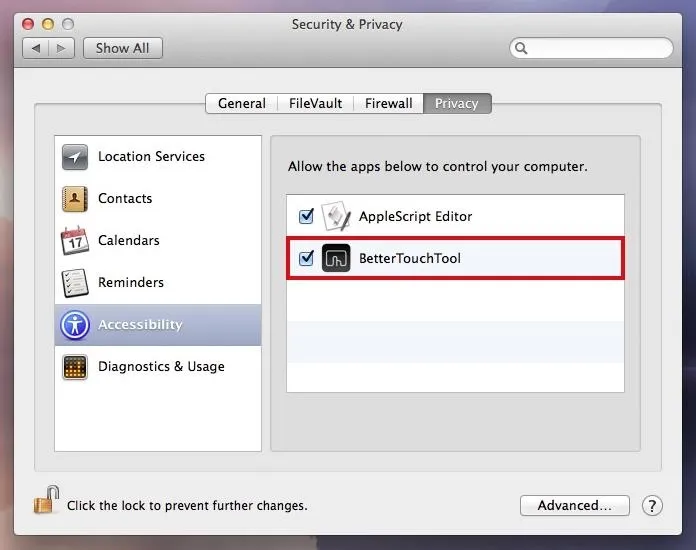The image size is (696, 550).
Task: Click the Accessibility figure icon
Action: [75, 325]
